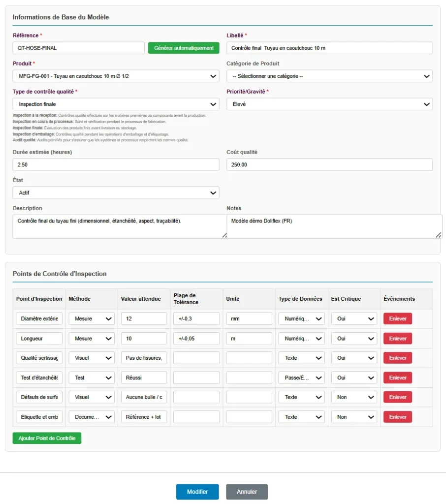Click the Annuler button
Image resolution: width=446 pixels, height=504 pixels.
click(x=247, y=491)
